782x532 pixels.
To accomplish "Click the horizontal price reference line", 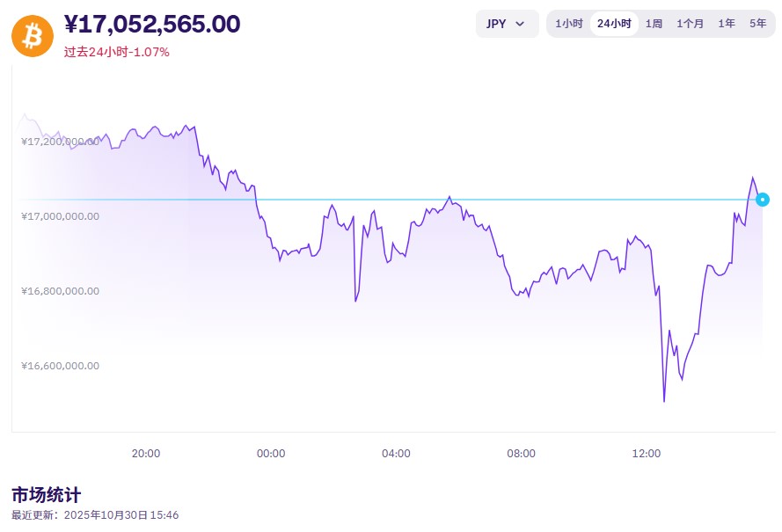I will pos(396,200).
